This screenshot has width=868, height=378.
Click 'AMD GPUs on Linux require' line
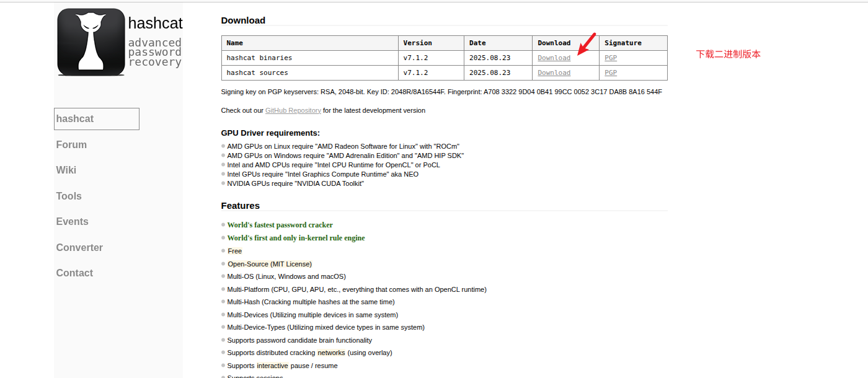343,146
